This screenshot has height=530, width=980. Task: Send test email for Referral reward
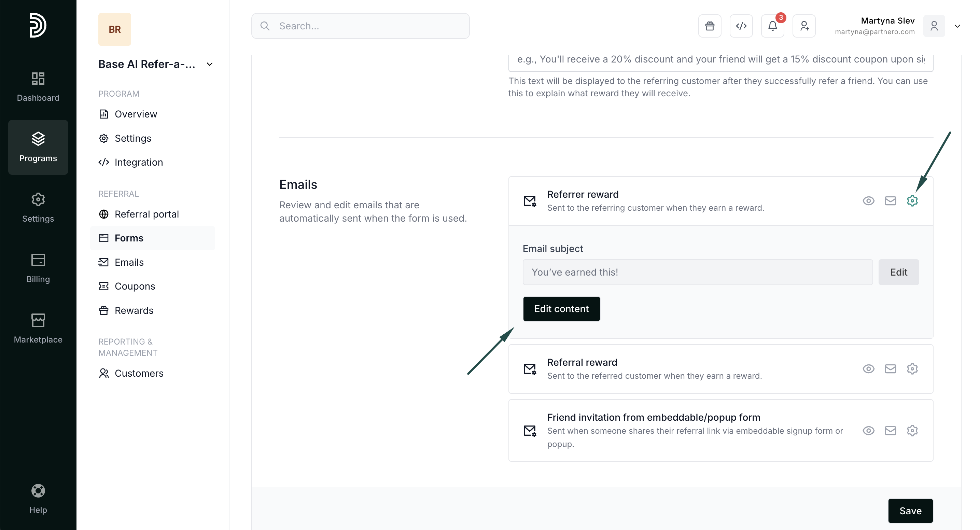890,369
